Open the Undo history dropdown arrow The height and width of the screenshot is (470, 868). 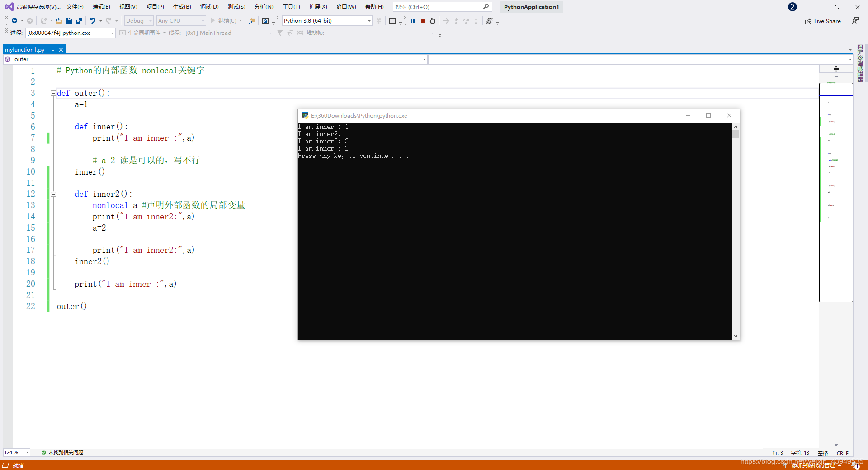point(100,21)
